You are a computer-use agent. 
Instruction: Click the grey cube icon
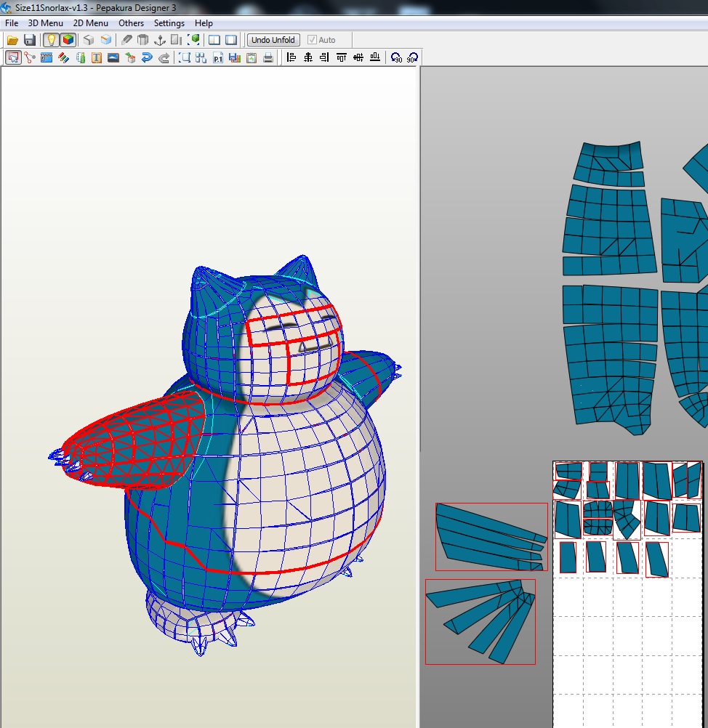tap(89, 40)
